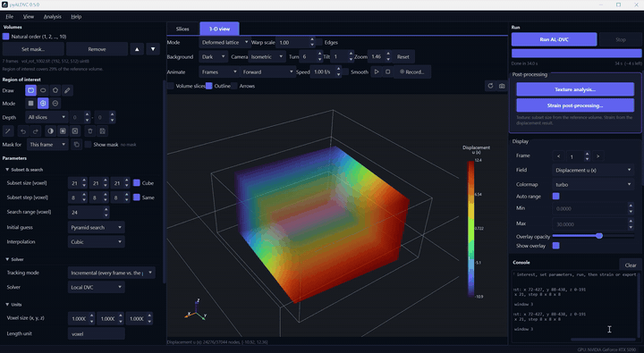Open the Analysis menu
Screen dimensions: 644x353
point(52,16)
